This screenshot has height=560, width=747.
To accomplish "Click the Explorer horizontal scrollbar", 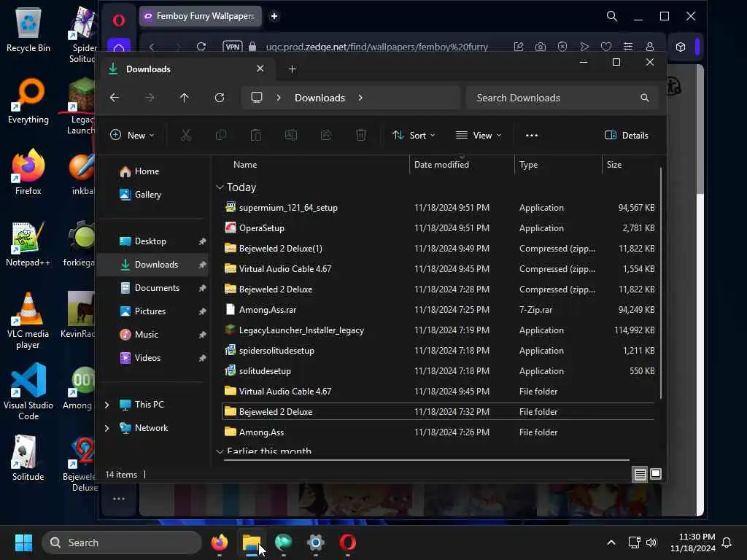I will (x=426, y=460).
